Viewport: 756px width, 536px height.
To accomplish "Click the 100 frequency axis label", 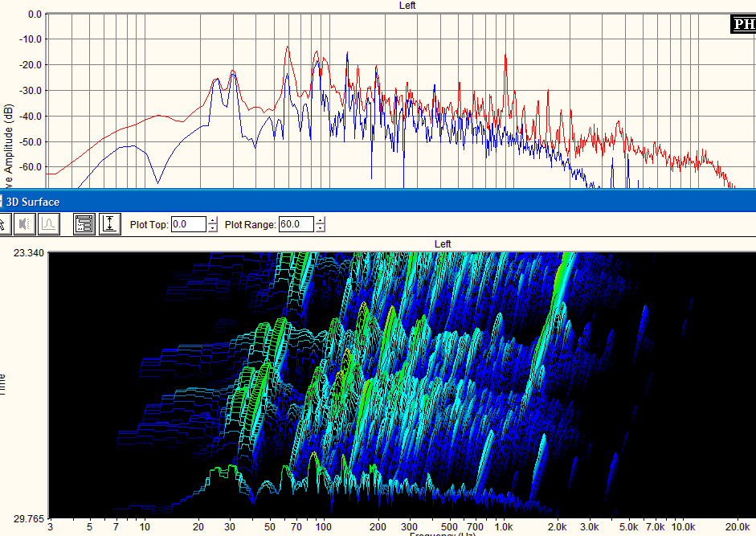I will pyautogui.click(x=324, y=527).
